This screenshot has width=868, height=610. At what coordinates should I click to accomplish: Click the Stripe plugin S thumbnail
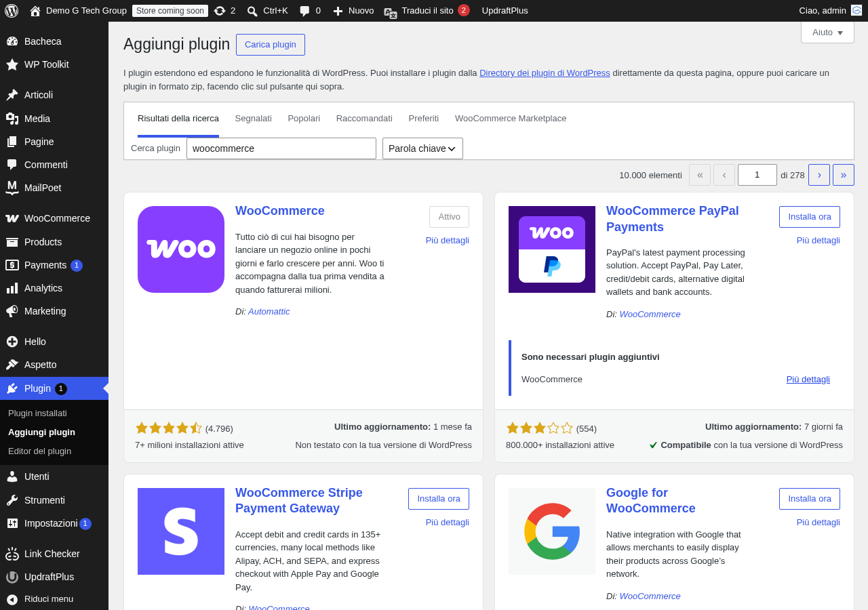[181, 531]
